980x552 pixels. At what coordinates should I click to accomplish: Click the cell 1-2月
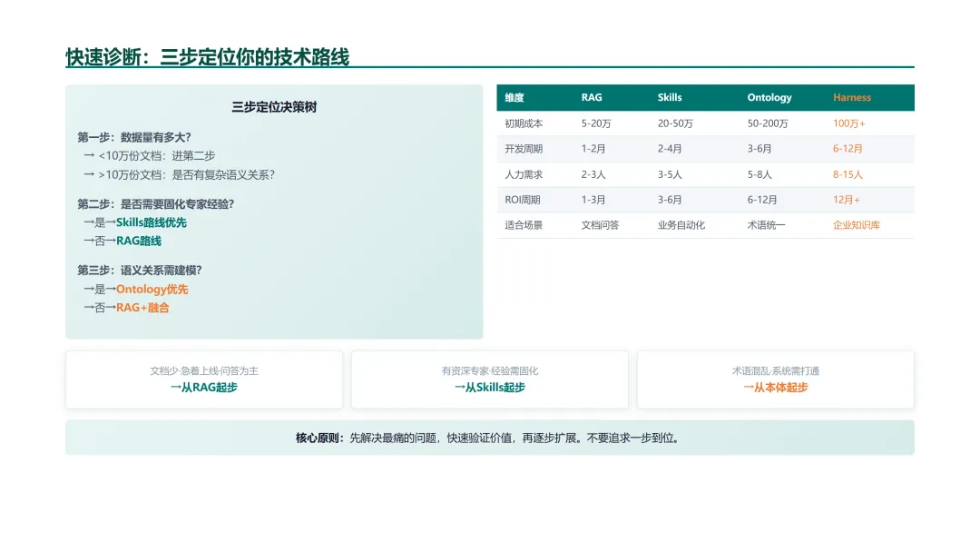(x=593, y=149)
